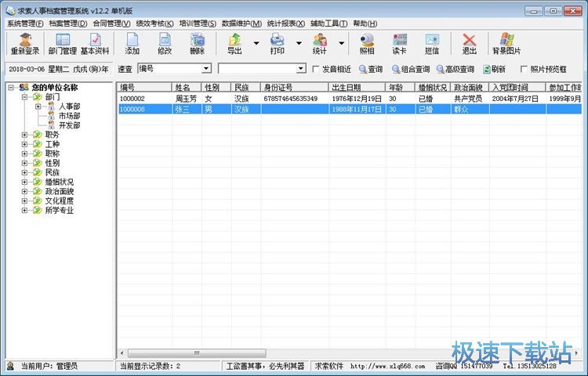Click the 导出 export icon
This screenshot has width=588, height=376.
234,44
